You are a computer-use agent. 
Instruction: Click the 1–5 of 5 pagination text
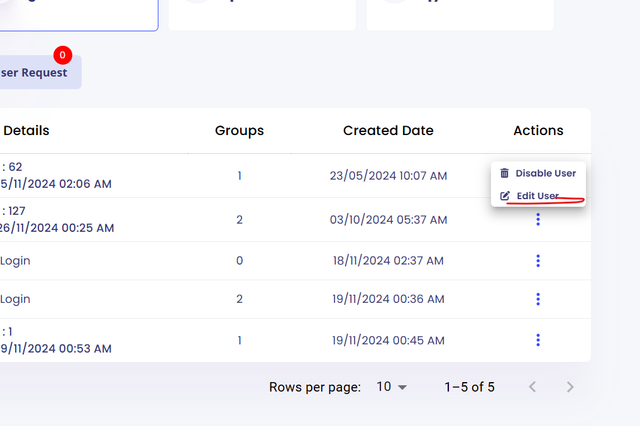(469, 387)
